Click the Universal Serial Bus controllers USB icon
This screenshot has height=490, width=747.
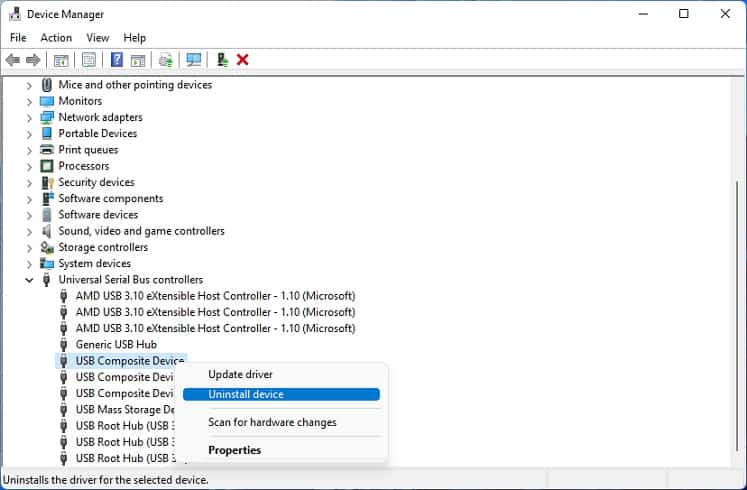[46, 280]
